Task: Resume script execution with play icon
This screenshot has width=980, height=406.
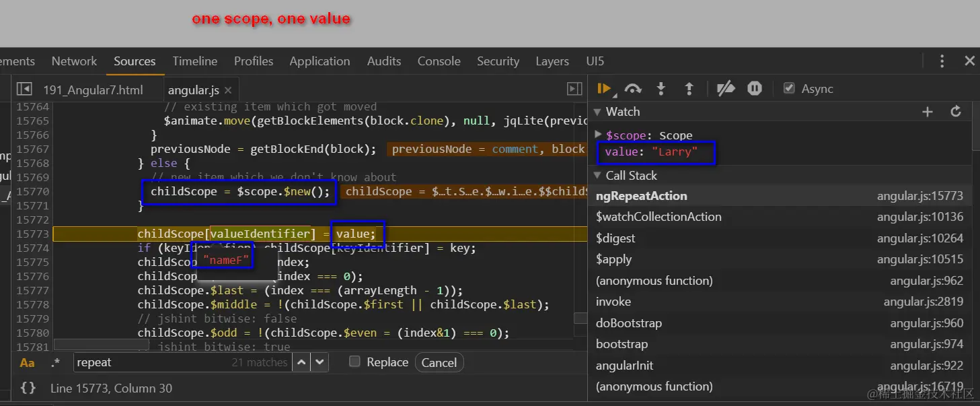Action: click(x=603, y=88)
